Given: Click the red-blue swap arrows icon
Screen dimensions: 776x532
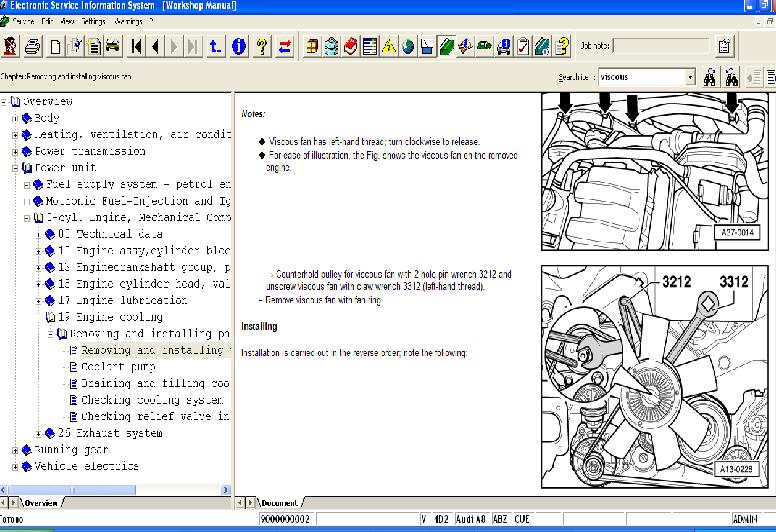Looking at the screenshot, I should 285,46.
